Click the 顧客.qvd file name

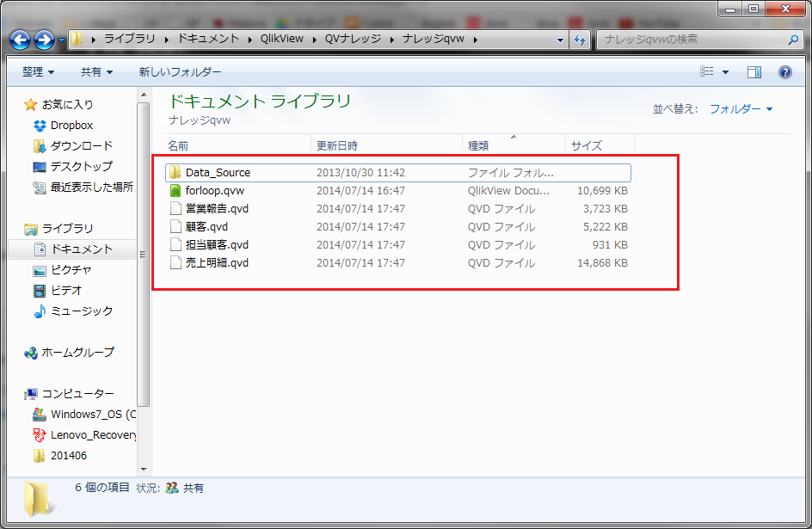tap(206, 227)
